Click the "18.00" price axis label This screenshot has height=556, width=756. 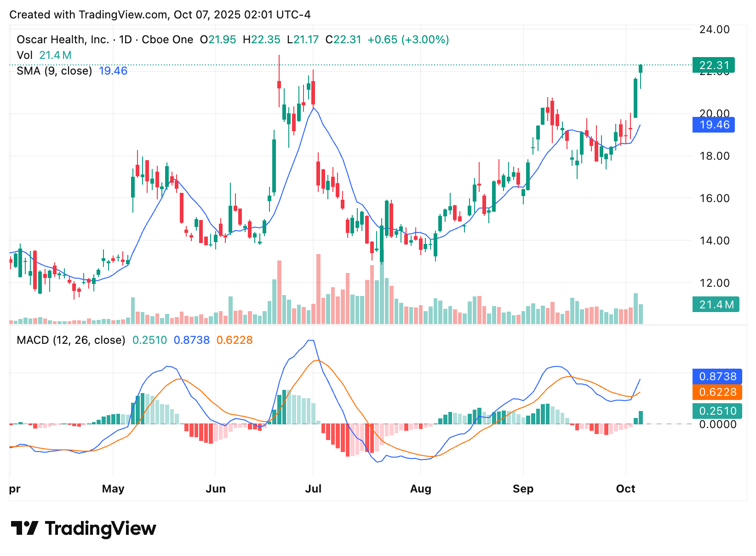pos(715,156)
